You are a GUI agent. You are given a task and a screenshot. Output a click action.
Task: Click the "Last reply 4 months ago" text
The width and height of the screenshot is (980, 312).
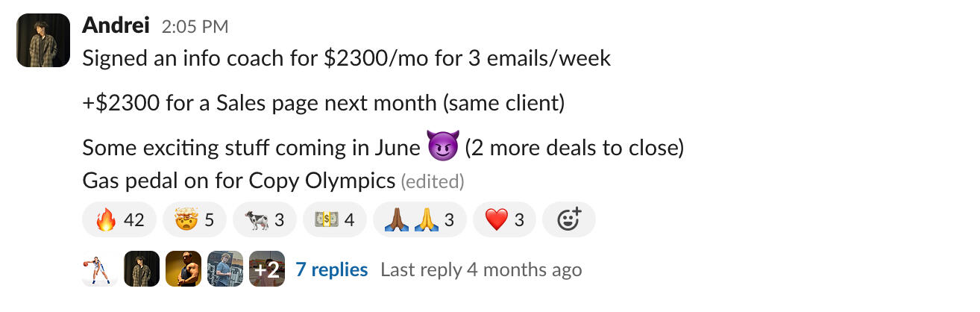tap(480, 269)
